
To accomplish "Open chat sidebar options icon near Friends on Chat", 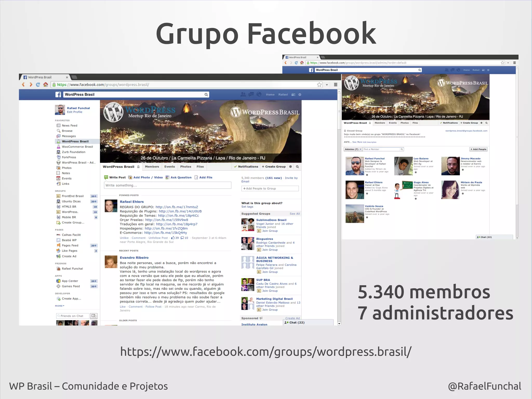I will [94, 316].
